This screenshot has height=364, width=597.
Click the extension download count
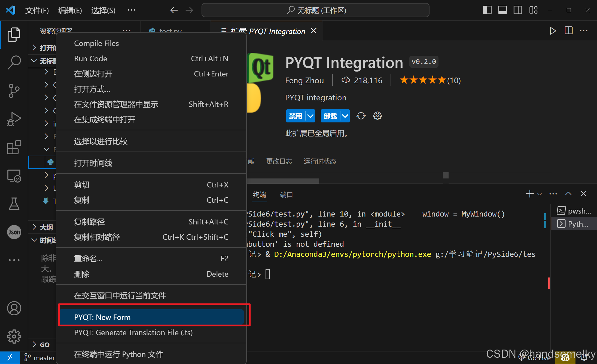(x=362, y=81)
